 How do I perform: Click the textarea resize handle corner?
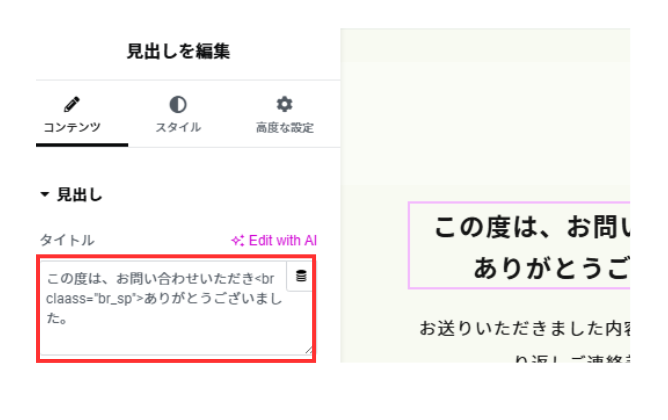coord(308,350)
